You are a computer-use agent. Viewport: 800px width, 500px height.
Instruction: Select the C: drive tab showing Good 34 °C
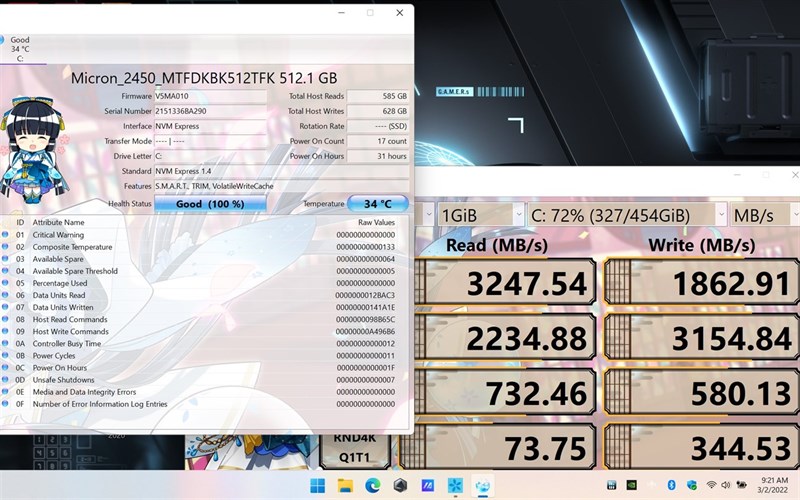[x=20, y=49]
